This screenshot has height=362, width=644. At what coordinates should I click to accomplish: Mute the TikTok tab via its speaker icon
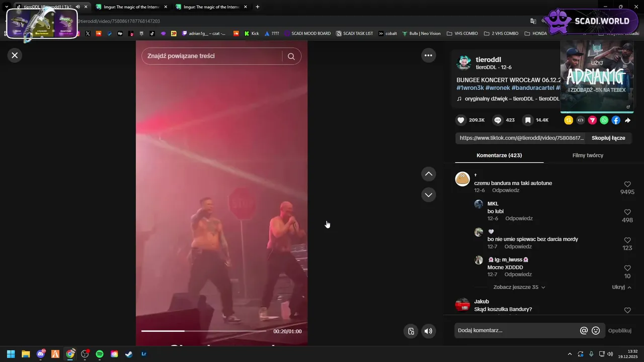pyautogui.click(x=78, y=7)
